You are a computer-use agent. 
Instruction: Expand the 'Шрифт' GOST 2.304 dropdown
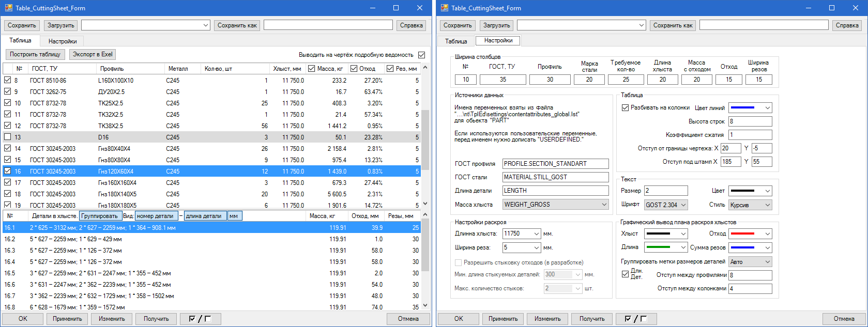(683, 205)
